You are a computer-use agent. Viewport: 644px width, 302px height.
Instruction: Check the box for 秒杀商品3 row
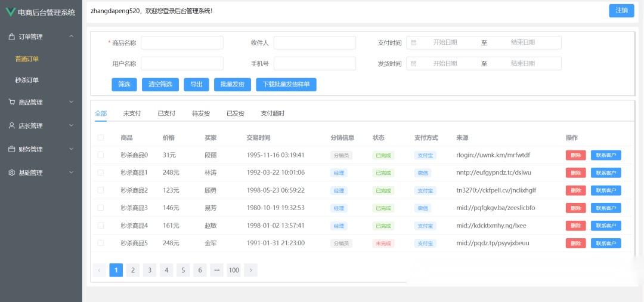pos(101,208)
